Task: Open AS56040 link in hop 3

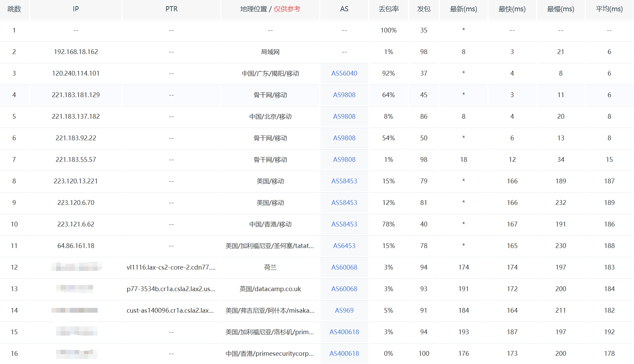Action: click(344, 73)
